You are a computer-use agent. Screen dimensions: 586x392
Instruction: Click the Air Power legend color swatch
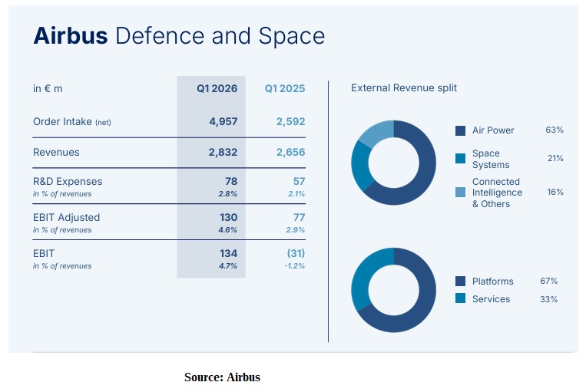pos(461,130)
